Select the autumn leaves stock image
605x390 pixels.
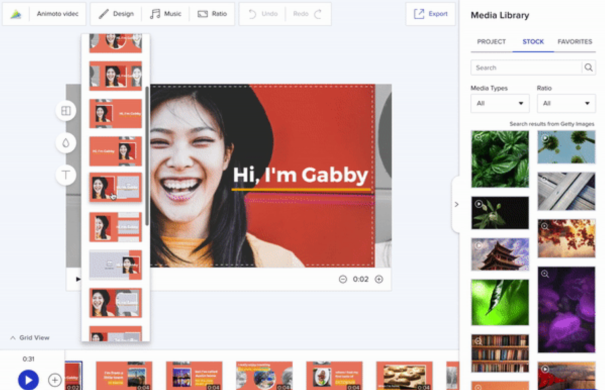[566, 238]
